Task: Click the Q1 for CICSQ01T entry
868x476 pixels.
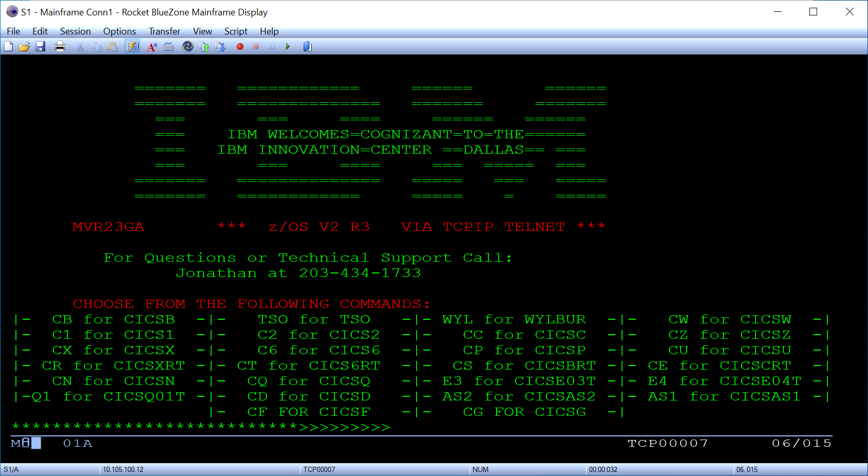Action: click(x=108, y=397)
